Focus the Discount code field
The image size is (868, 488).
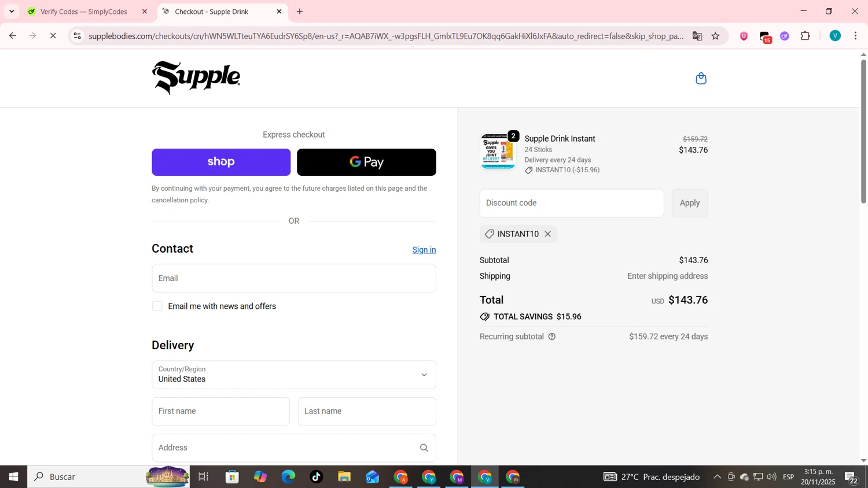point(572,204)
